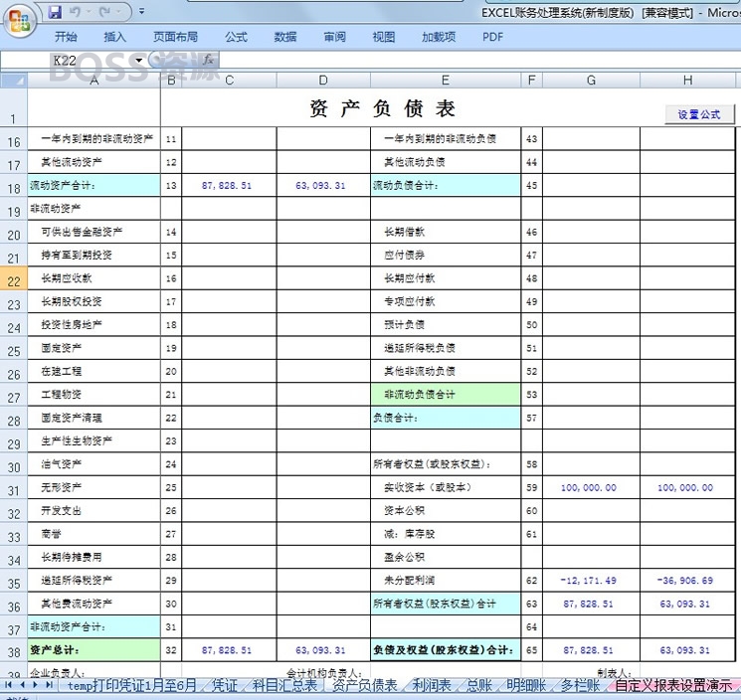Switch to 明细账 sheet tab
The image size is (741, 700).
526,685
